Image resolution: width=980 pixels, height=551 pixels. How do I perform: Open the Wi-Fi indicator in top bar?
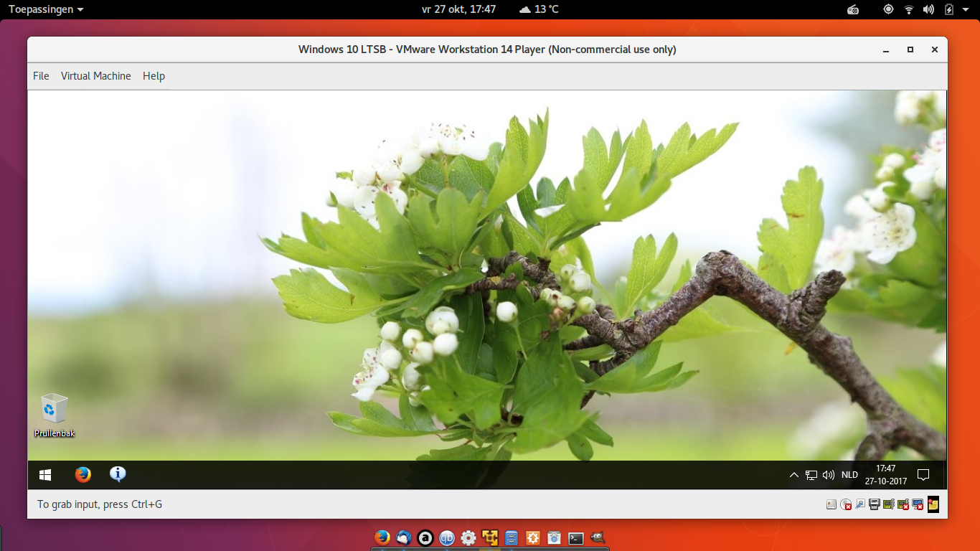point(909,9)
